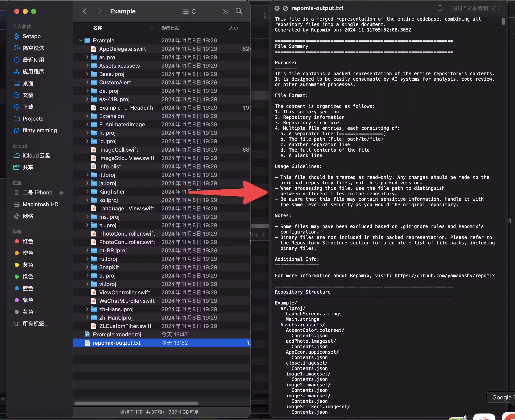Image resolution: width=515 pixels, height=420 pixels.
Task: Expand the Assets.xcassets folder
Action: (87, 66)
